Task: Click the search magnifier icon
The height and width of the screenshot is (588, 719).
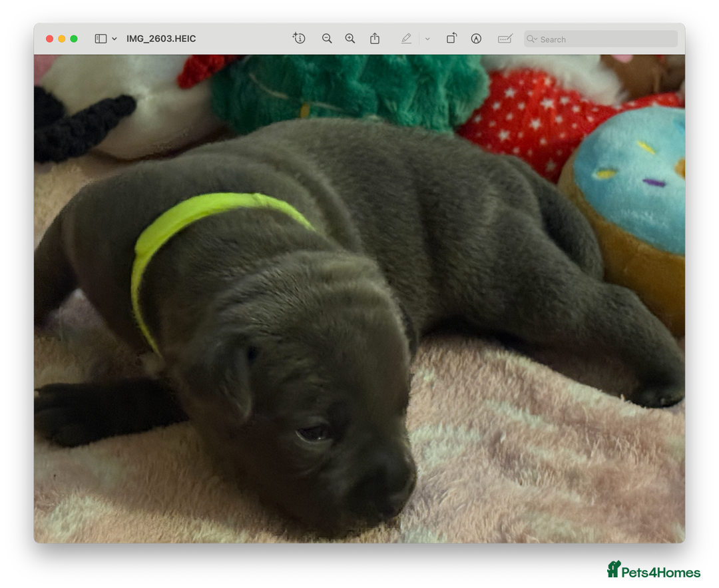Action: click(x=531, y=39)
